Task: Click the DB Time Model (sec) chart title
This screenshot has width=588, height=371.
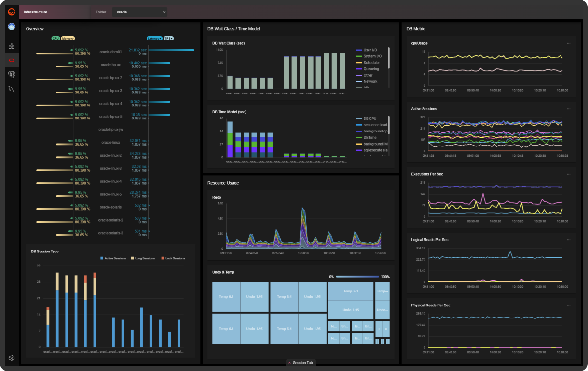Action: pos(229,112)
